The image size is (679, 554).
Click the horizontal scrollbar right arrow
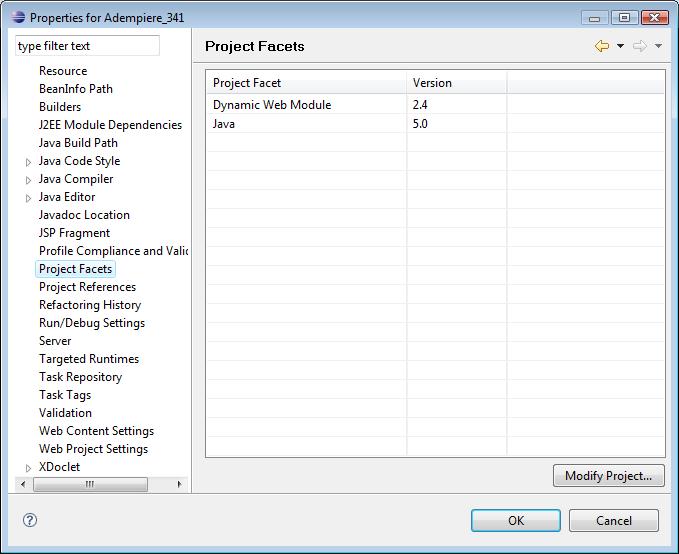tap(179, 484)
